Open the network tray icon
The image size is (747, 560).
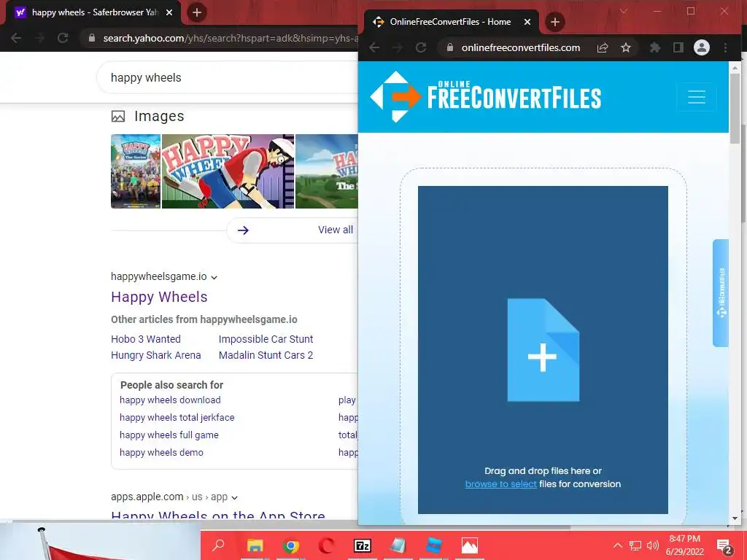635,545
